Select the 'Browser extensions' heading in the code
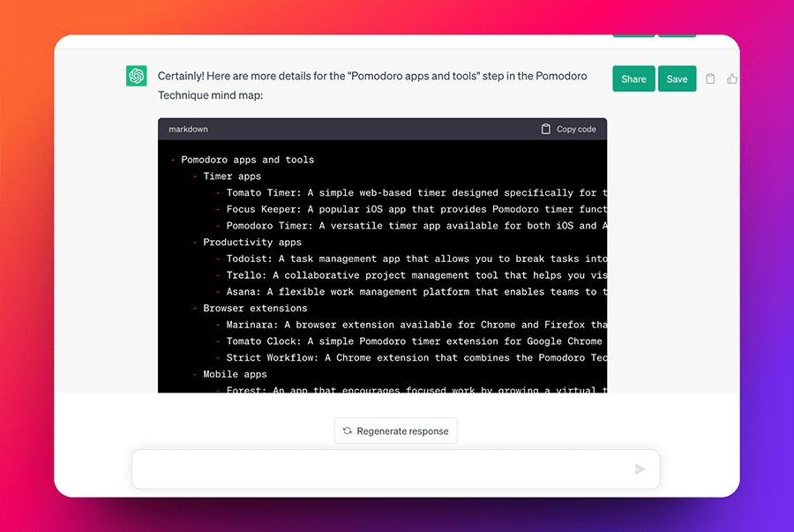 pos(255,308)
